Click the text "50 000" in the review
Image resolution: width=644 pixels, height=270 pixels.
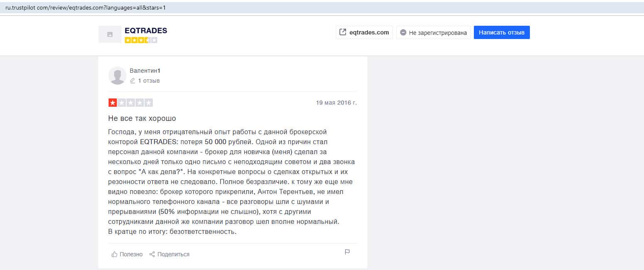pos(215,142)
